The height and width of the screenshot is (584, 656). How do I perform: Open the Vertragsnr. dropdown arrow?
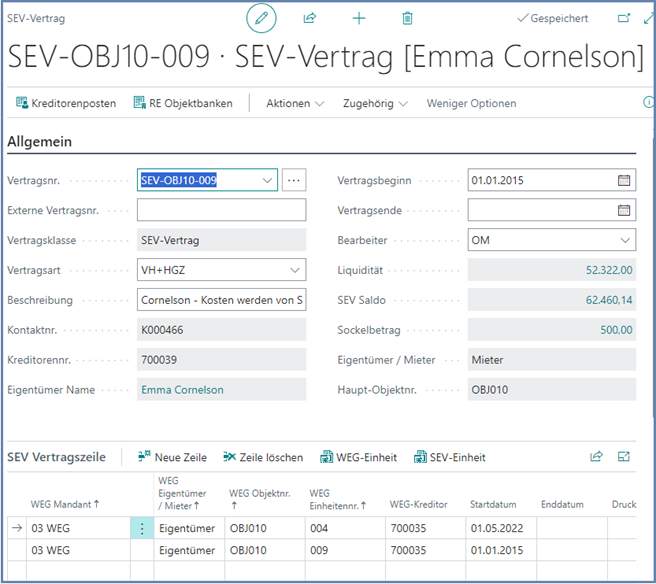(265, 181)
